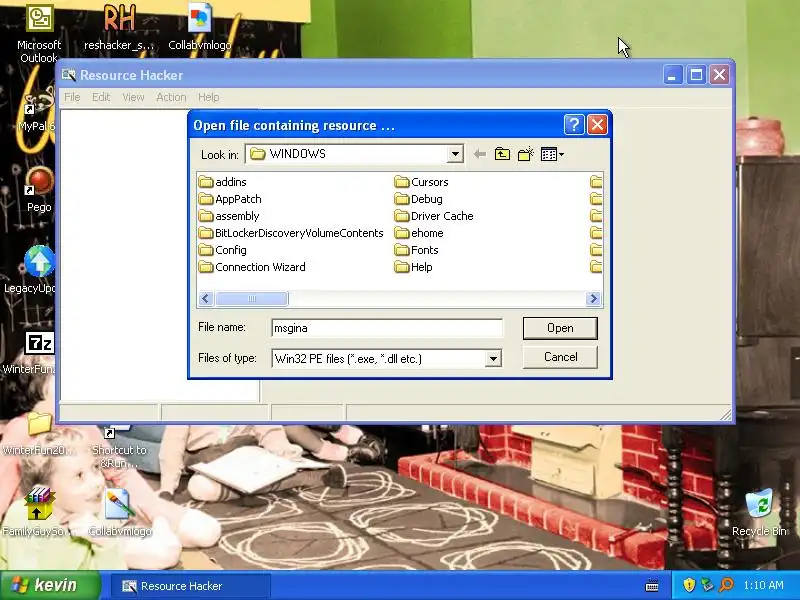The height and width of the screenshot is (600, 800).
Task: Open the Edit menu in Resource Hacker
Action: coord(101,97)
